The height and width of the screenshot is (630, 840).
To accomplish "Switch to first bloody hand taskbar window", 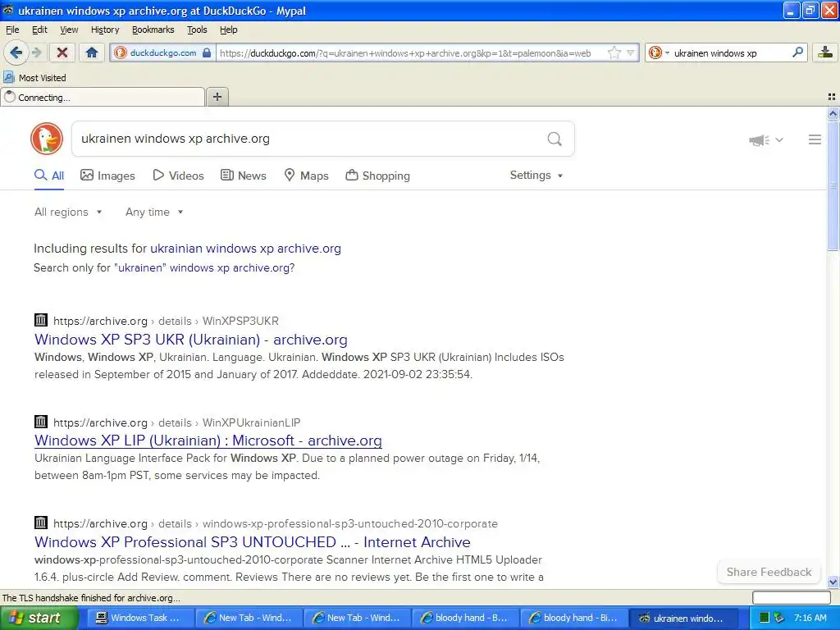I will click(x=464, y=618).
